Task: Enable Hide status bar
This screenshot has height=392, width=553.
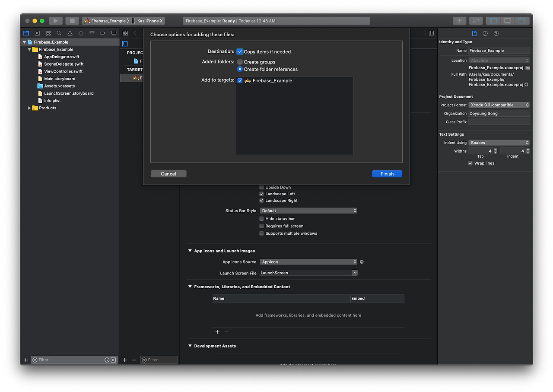Action: point(261,219)
